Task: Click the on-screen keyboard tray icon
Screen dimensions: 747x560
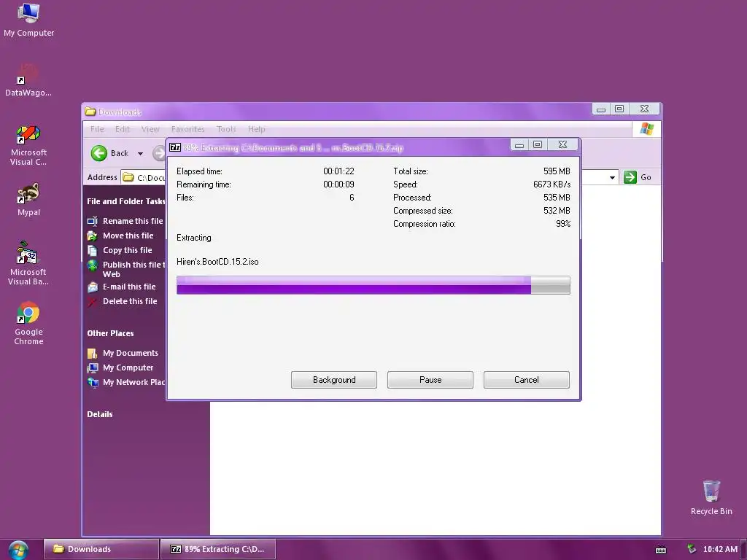Action: pyautogui.click(x=661, y=550)
